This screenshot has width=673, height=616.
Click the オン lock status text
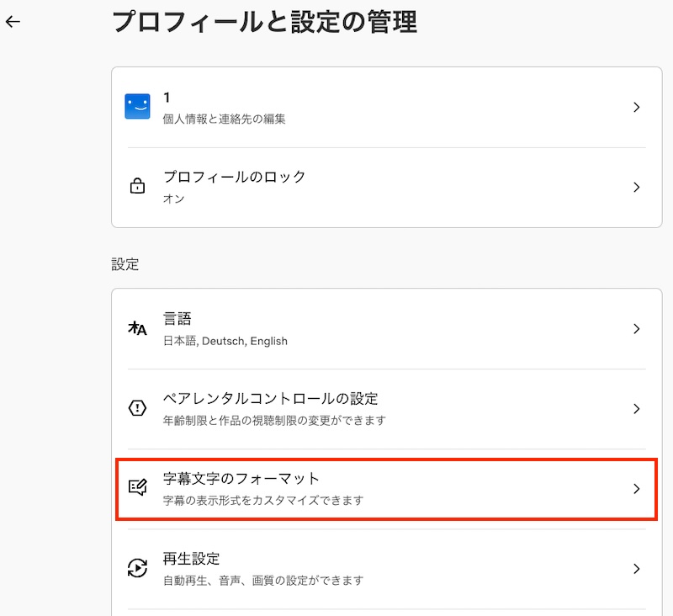point(174,199)
